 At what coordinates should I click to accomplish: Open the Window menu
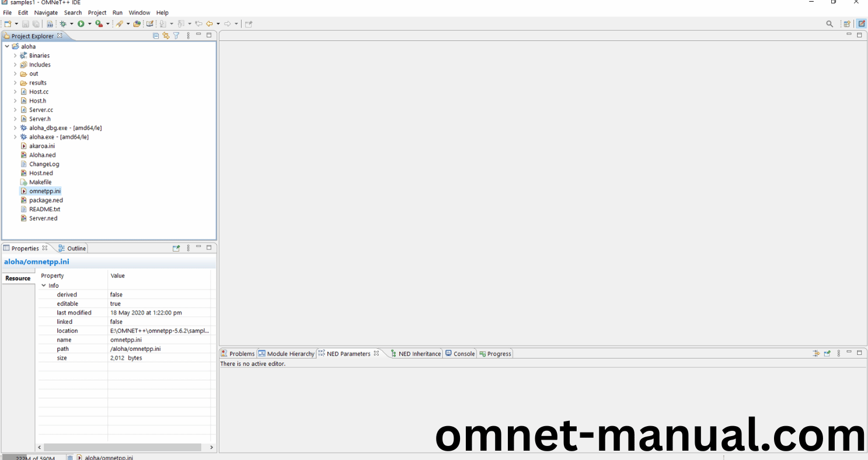pos(140,12)
